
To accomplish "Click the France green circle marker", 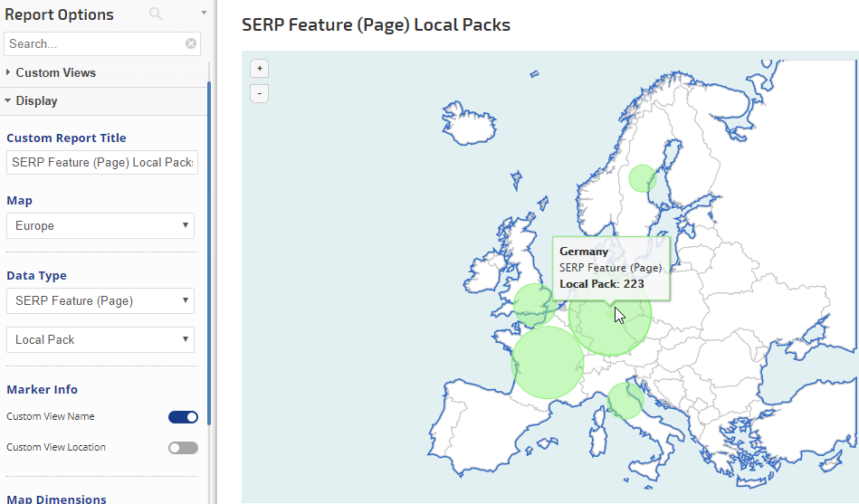I will click(x=548, y=363).
